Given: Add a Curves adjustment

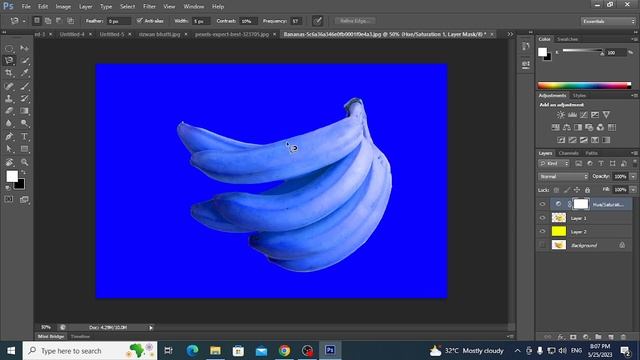Looking at the screenshot, I should coord(584,115).
